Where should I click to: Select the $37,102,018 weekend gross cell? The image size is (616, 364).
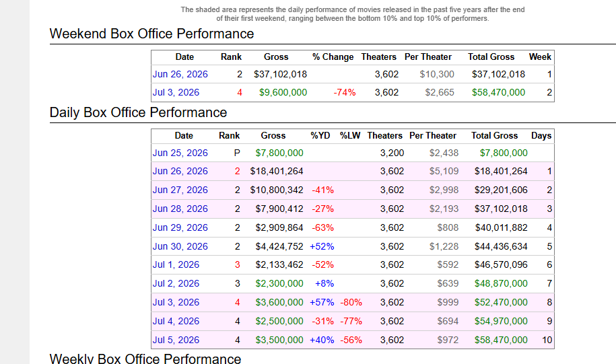click(280, 74)
